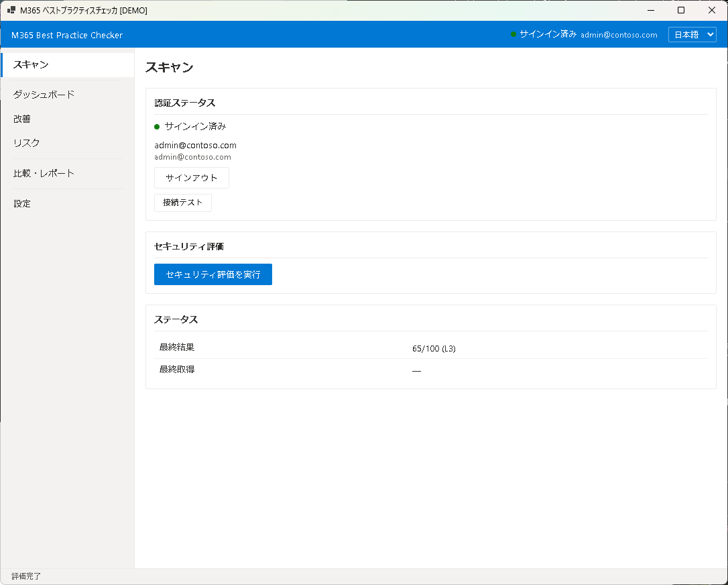728x585 pixels.
Task: Click the 評価完了 status bar text
Action: click(x=26, y=576)
